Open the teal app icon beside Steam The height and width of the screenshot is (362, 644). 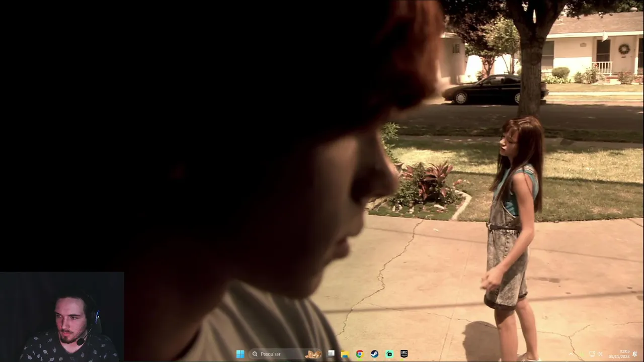pos(389,354)
